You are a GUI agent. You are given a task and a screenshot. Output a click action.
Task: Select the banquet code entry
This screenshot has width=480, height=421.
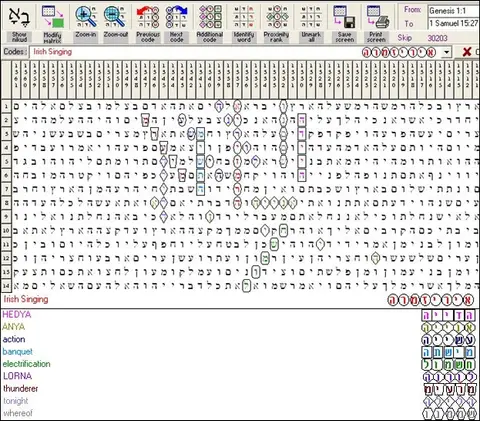(17, 352)
